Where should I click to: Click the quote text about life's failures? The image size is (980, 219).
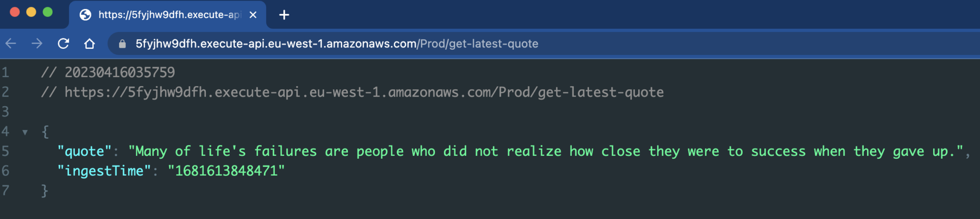point(546,151)
